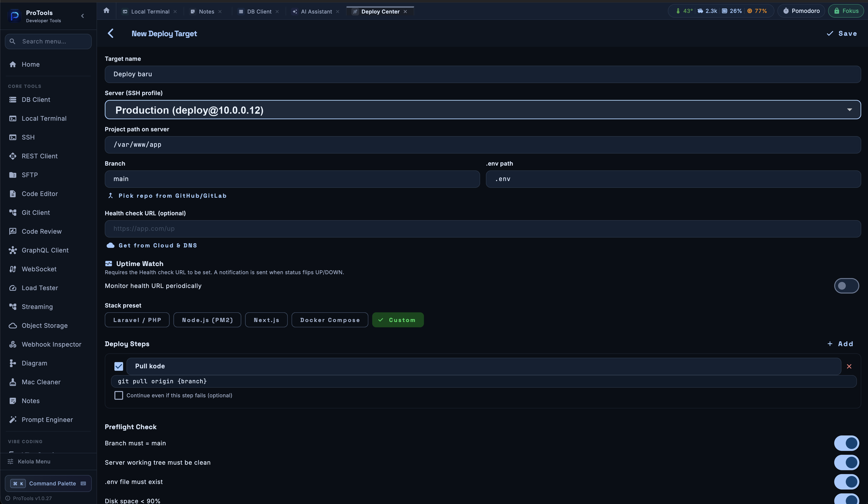This screenshot has height=504, width=868.
Task: Open the Diagram tool
Action: click(x=48, y=363)
